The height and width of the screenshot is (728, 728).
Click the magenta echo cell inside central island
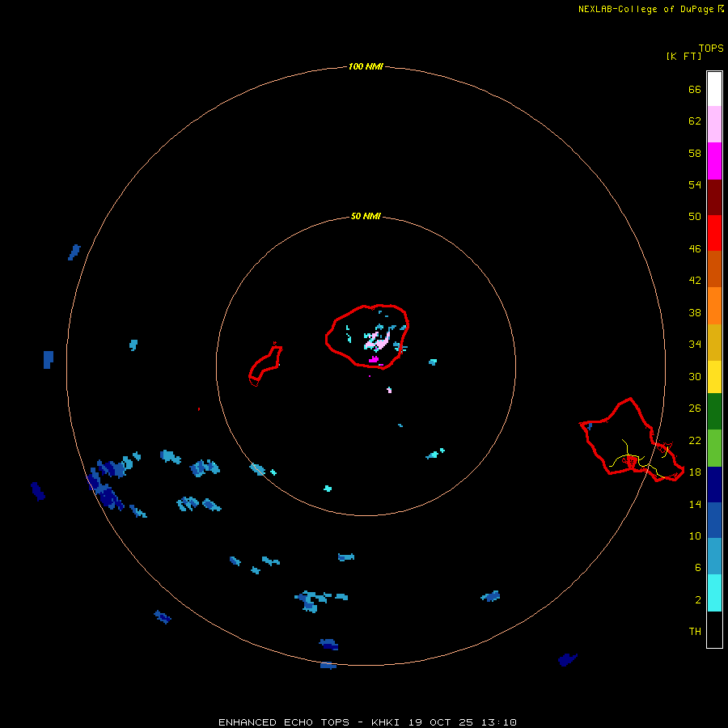pos(374,359)
